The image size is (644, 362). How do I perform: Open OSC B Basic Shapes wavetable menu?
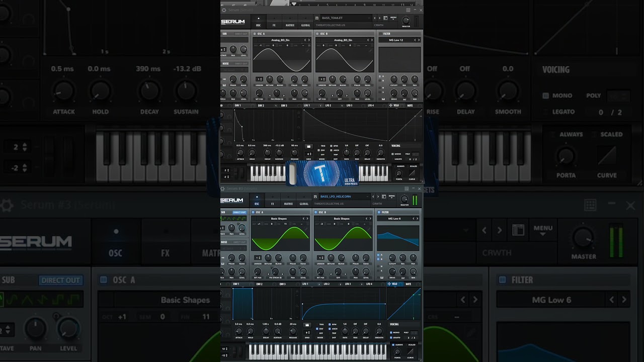(341, 219)
